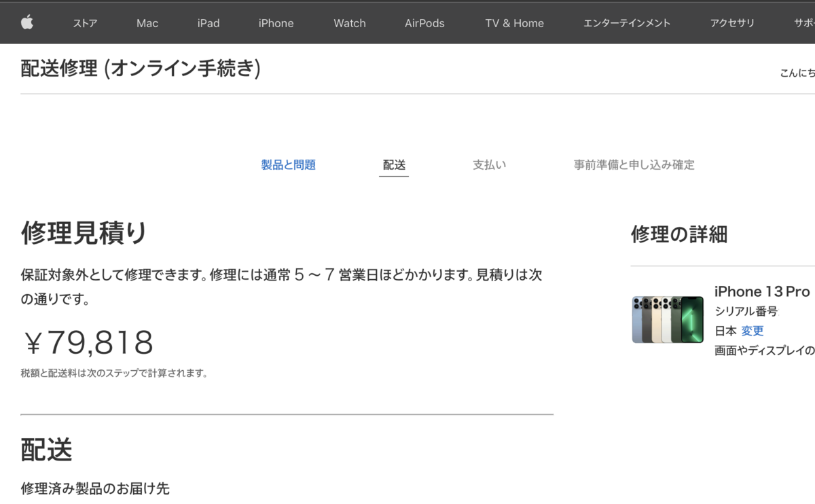Image resolution: width=815 pixels, height=504 pixels.
Task: Choose AirPods in the navigation bar
Action: (x=424, y=23)
